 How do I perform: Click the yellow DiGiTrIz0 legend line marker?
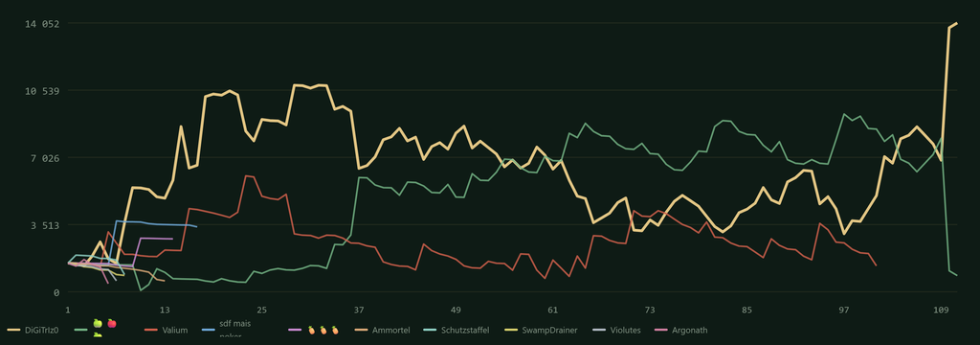tap(13, 330)
